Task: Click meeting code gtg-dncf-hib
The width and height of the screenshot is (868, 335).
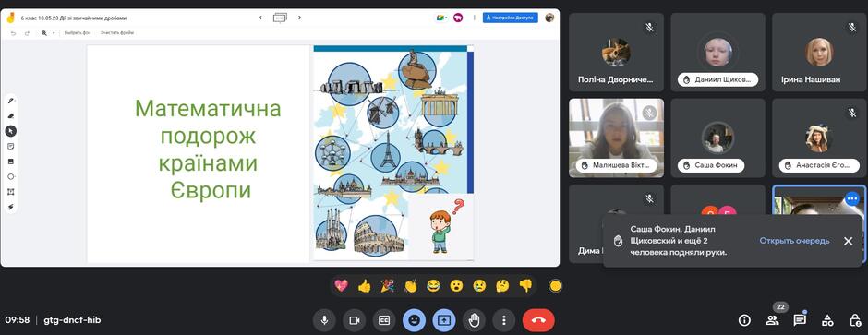Action: (73, 319)
